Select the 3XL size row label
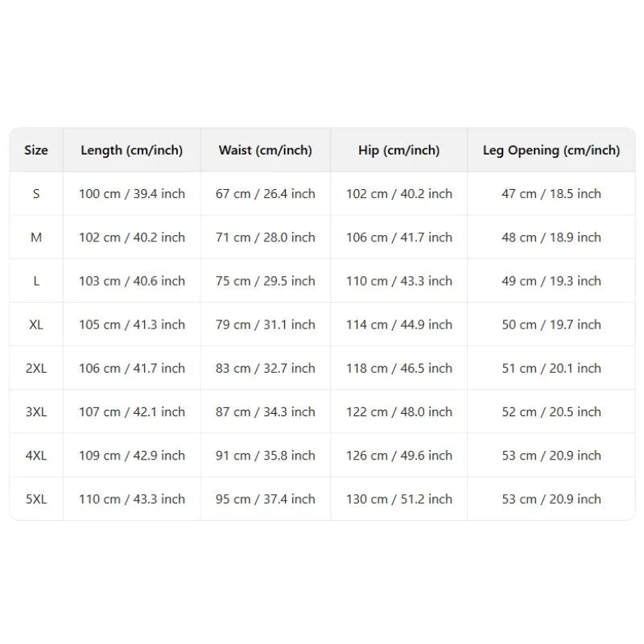 pos(36,412)
